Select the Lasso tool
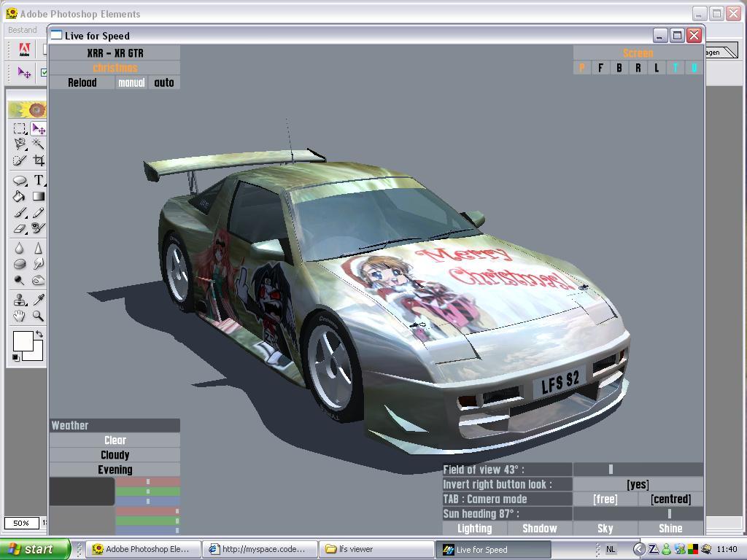Image resolution: width=747 pixels, height=560 pixels. 19,144
